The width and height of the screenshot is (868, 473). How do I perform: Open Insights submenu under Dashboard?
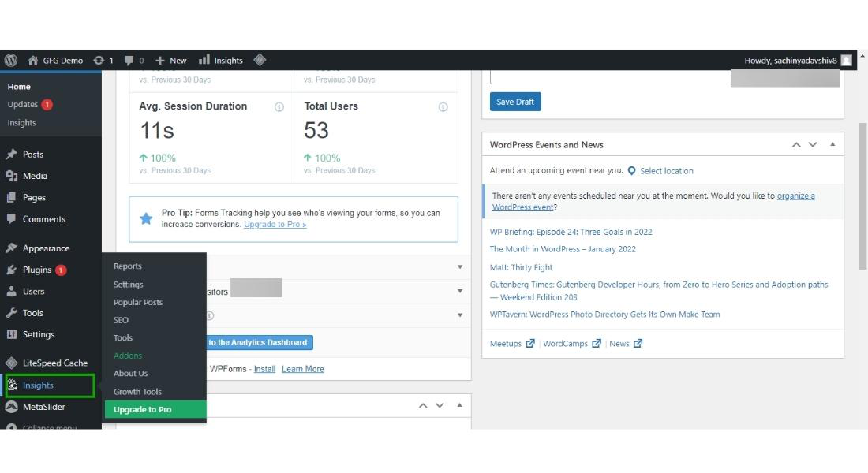pos(21,123)
